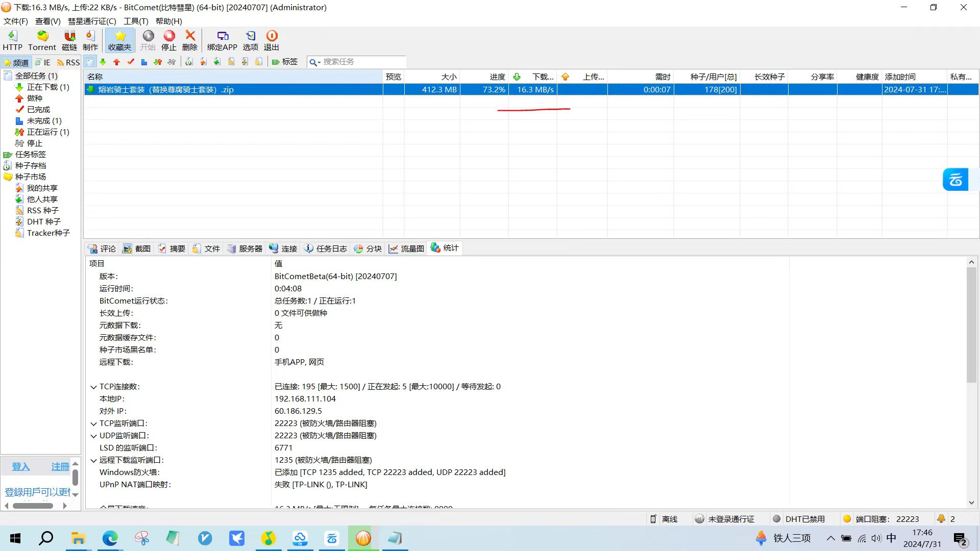Click the 制作 make-torrent icon
The image size is (980, 551).
[90, 40]
